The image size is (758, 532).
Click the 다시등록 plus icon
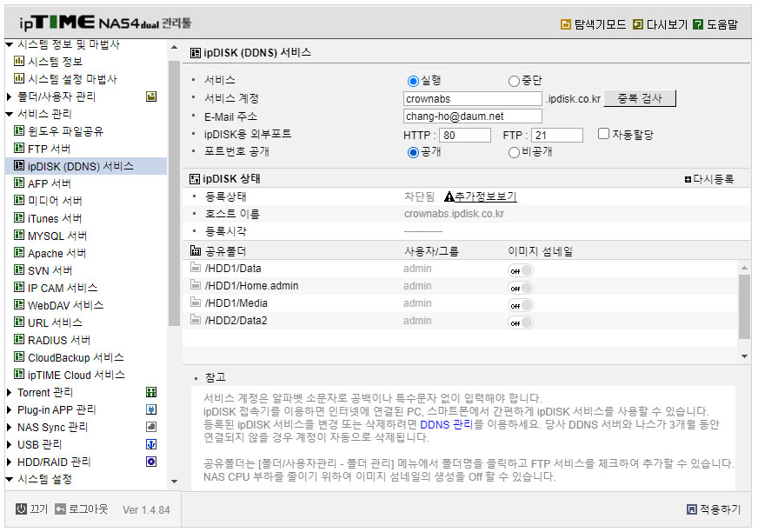[688, 180]
